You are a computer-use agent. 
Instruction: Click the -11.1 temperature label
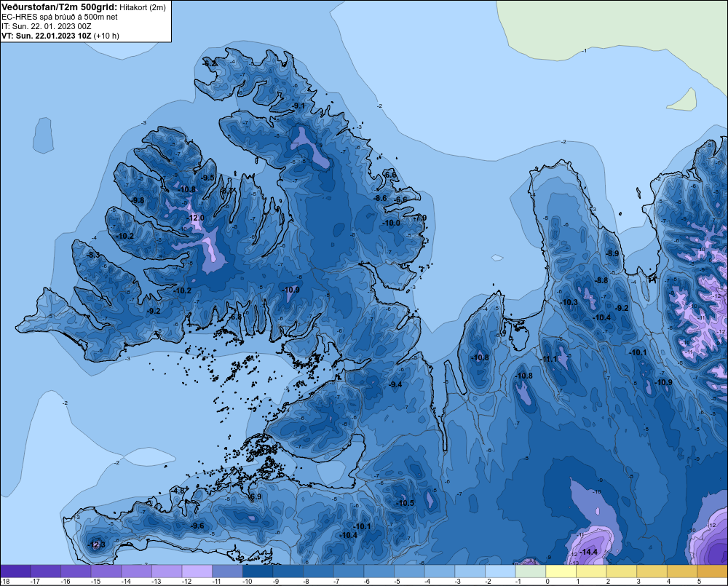coord(549,359)
